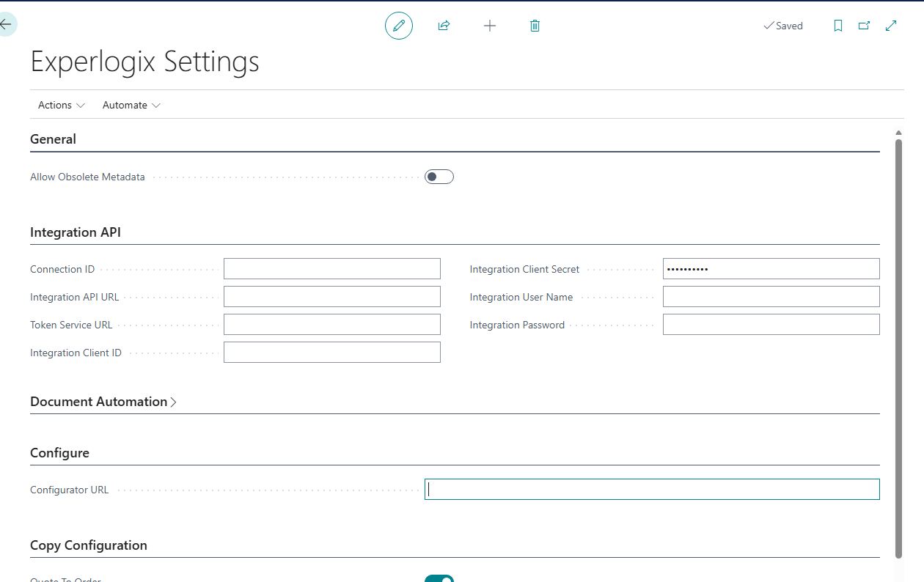Click the scrollbar up arrow
924x582 pixels.
click(x=899, y=133)
